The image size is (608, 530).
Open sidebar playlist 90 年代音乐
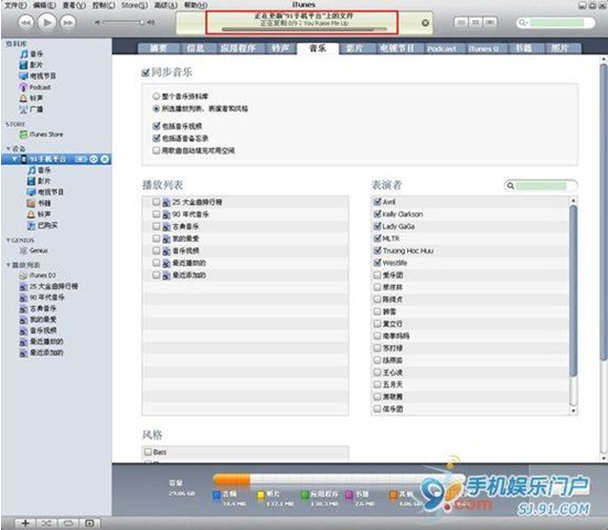tap(42, 297)
